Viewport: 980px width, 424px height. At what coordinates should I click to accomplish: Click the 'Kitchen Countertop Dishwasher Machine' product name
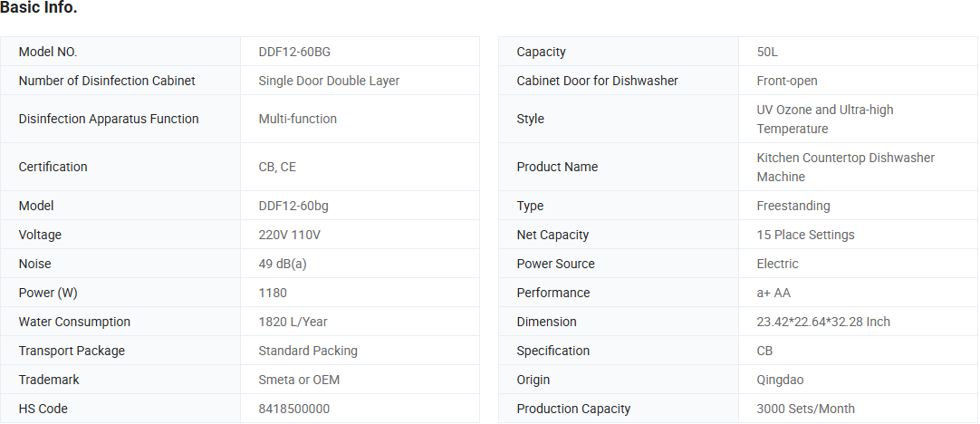tap(845, 167)
